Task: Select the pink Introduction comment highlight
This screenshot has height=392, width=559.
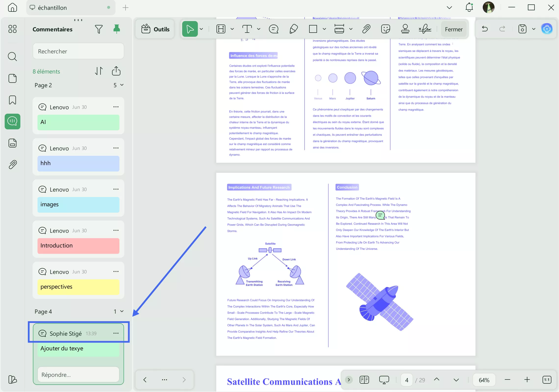Action: pyautogui.click(x=78, y=245)
